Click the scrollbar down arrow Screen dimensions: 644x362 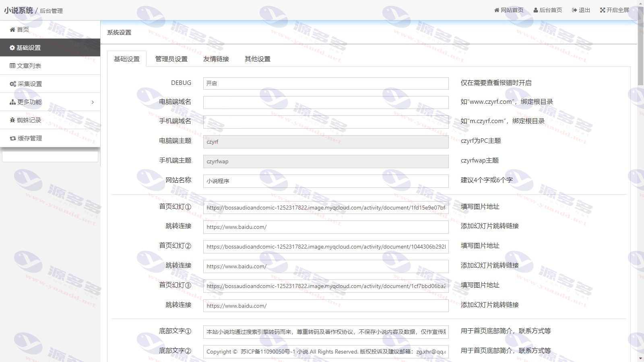pos(640,358)
